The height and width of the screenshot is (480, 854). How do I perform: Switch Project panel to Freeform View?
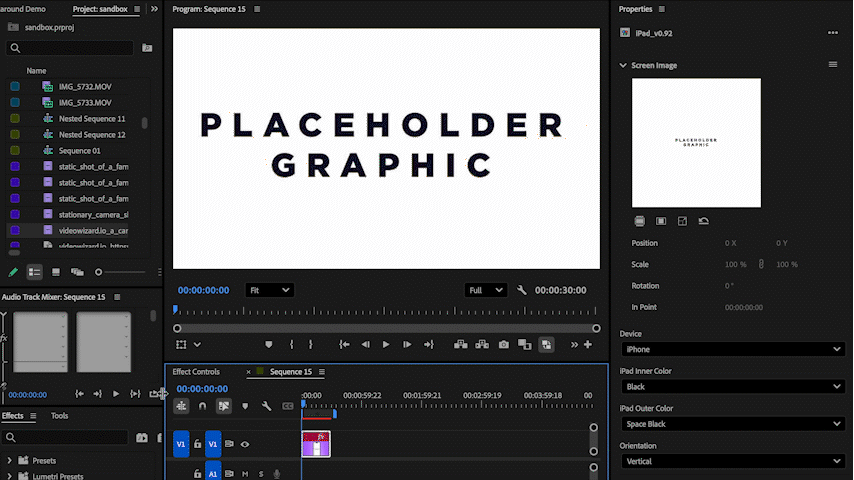[77, 272]
